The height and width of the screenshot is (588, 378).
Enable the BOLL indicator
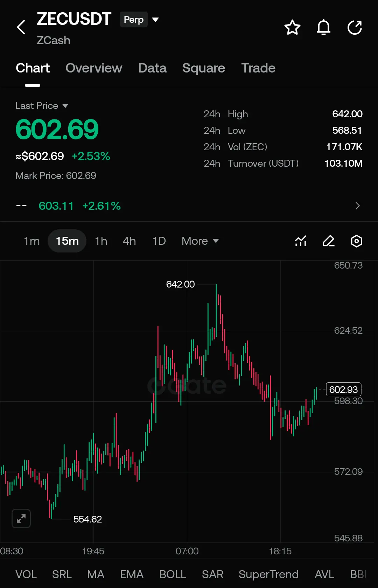pos(173,574)
